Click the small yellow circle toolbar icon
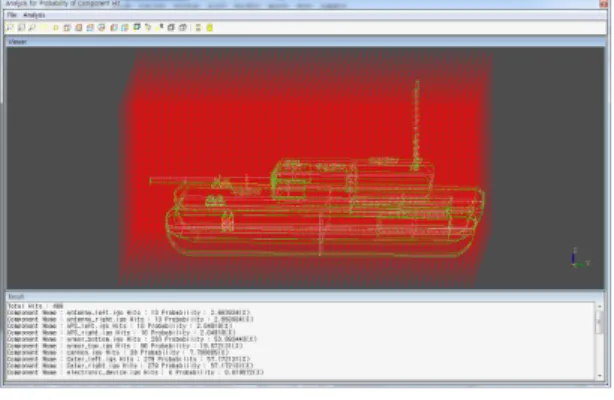The image size is (614, 400). click(x=56, y=28)
